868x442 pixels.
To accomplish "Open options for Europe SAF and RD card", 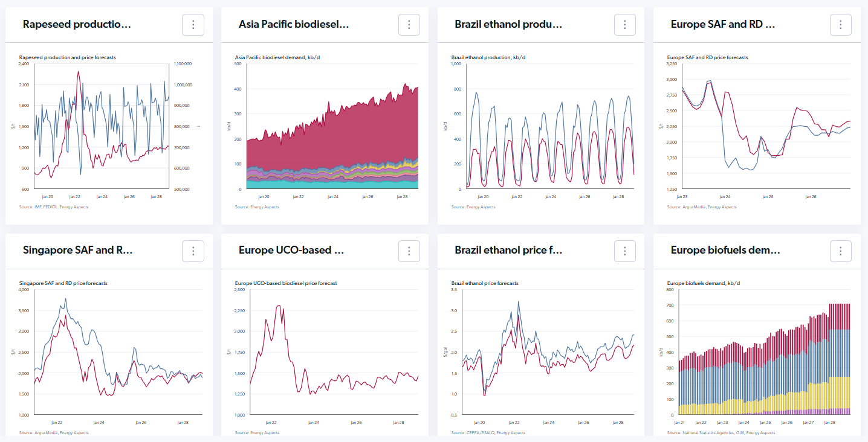I will click(x=841, y=25).
